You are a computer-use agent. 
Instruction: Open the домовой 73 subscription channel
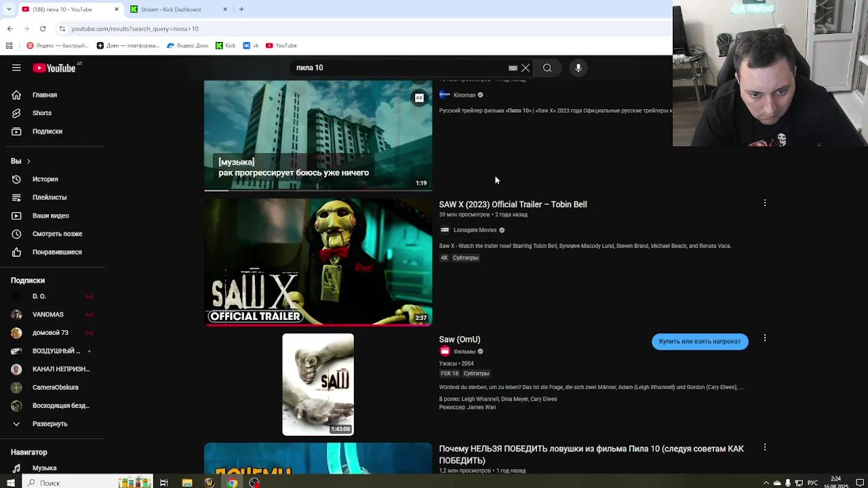point(50,333)
